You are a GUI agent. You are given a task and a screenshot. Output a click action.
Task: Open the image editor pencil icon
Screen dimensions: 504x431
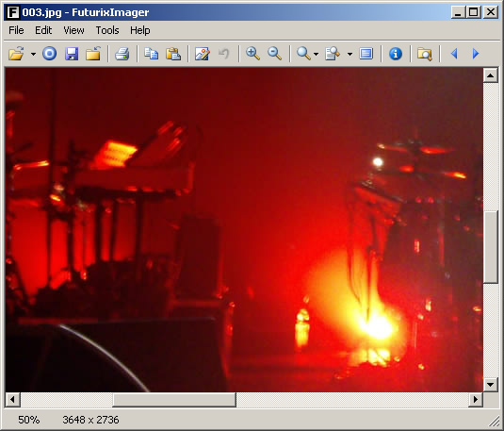click(x=203, y=54)
